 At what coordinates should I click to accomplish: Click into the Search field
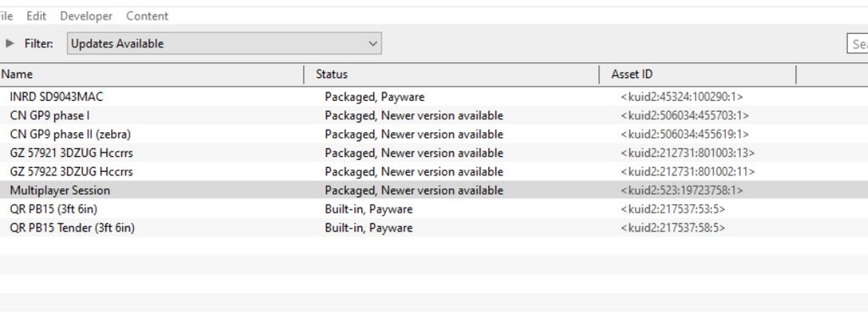(x=858, y=44)
